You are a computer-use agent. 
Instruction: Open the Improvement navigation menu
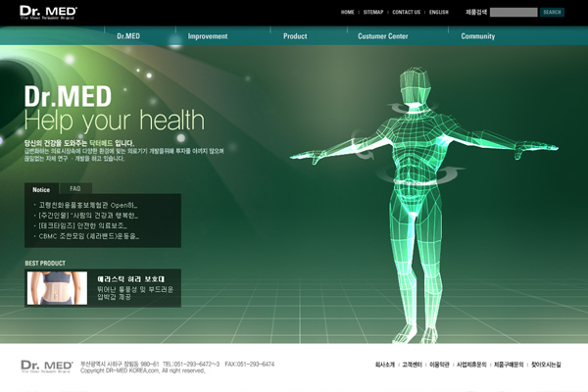click(208, 36)
